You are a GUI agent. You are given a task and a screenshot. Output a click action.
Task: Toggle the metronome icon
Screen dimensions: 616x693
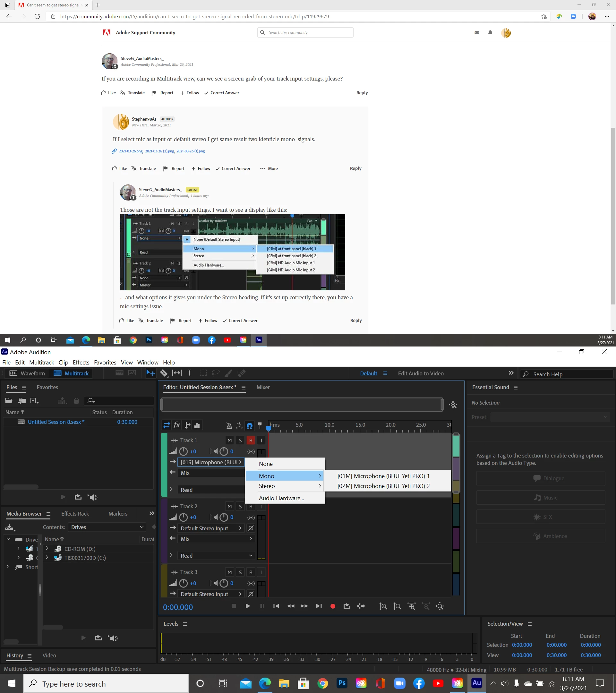[x=229, y=425]
